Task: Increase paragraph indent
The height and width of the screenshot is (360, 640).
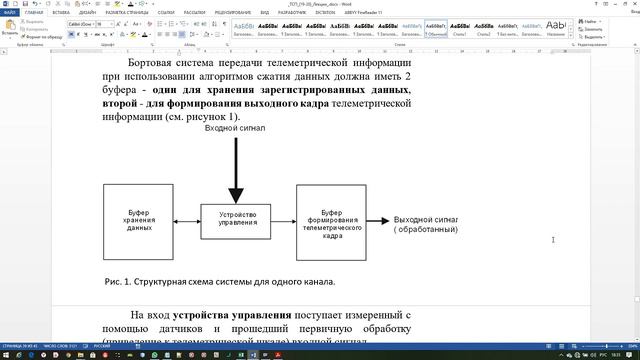Action: coord(204,24)
